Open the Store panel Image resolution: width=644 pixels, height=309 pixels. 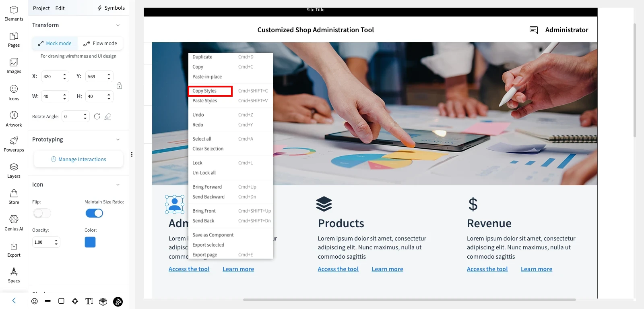14,197
